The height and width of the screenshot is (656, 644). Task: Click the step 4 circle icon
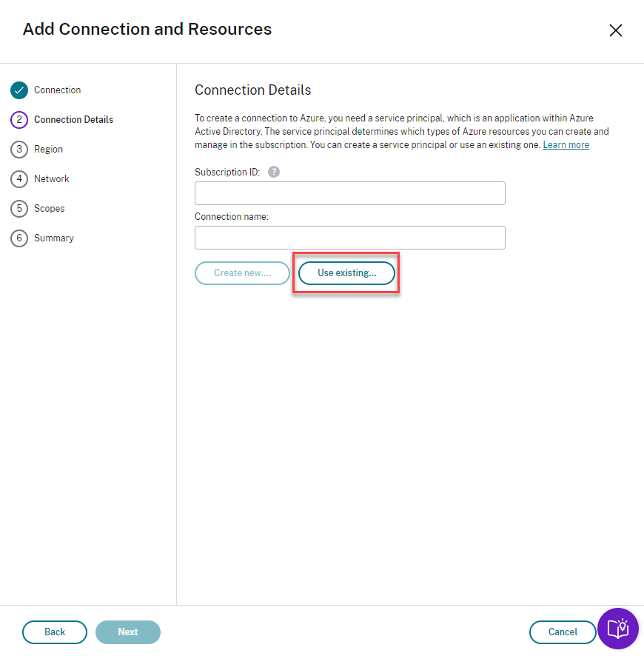click(19, 179)
